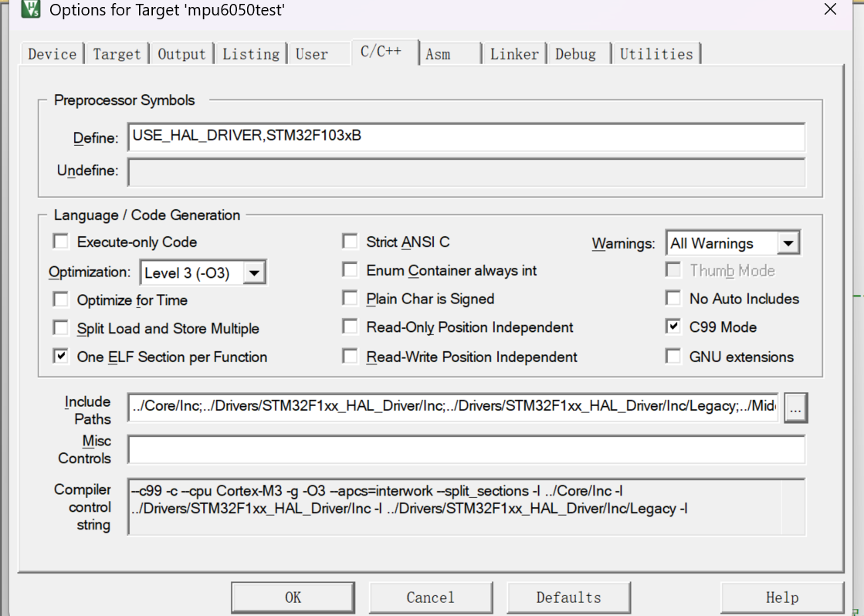This screenshot has height=616, width=864.
Task: Enable Execute-only Code checkbox
Action: [61, 242]
